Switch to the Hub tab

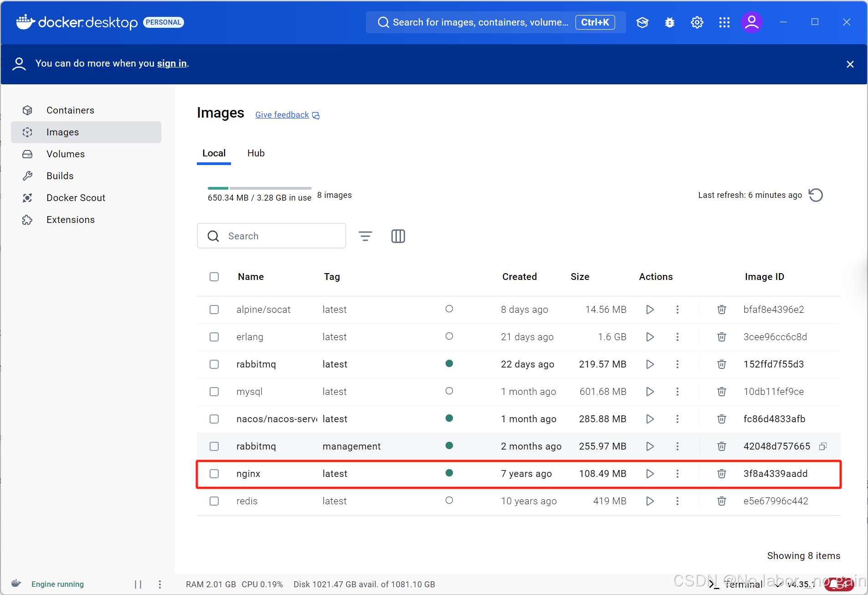coord(256,153)
